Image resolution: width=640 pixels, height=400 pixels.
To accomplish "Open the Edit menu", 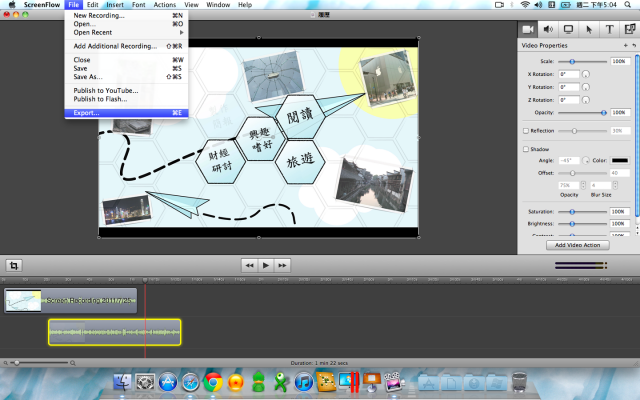I will click(x=93, y=4).
